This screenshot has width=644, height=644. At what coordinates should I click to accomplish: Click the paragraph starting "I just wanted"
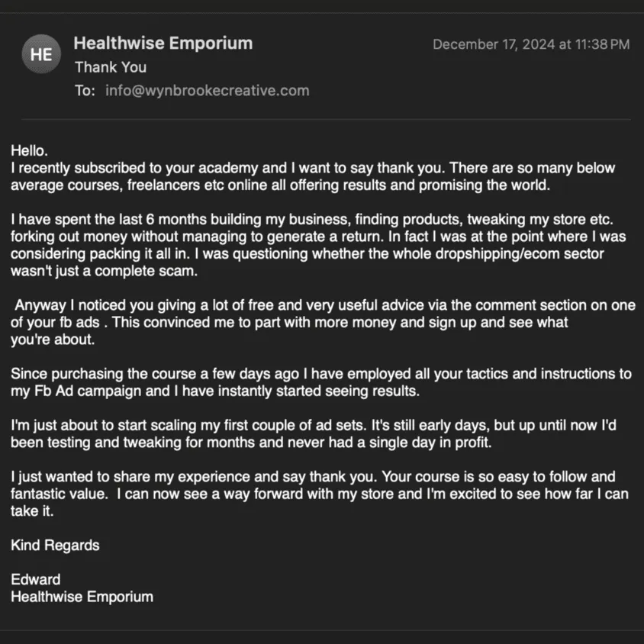(320, 494)
